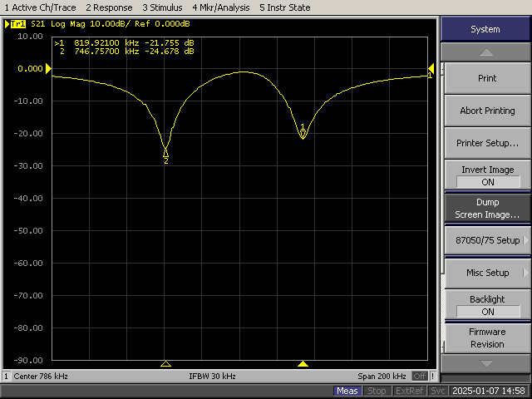Open the Active Ch/Trace menu
Image resolution: width=532 pixels, height=399 pixels.
41,7
